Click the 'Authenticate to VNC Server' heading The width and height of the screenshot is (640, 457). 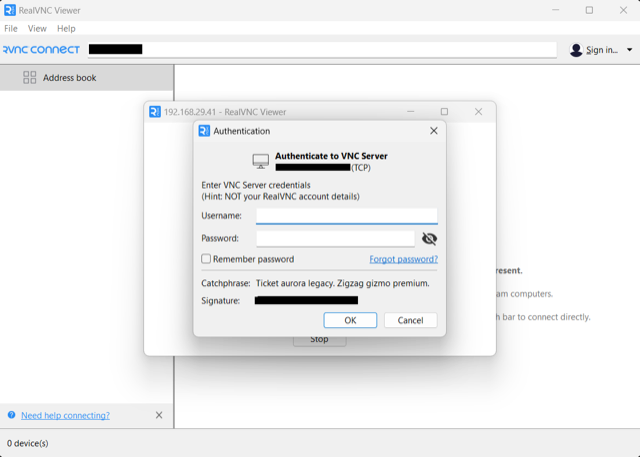pyautogui.click(x=331, y=156)
